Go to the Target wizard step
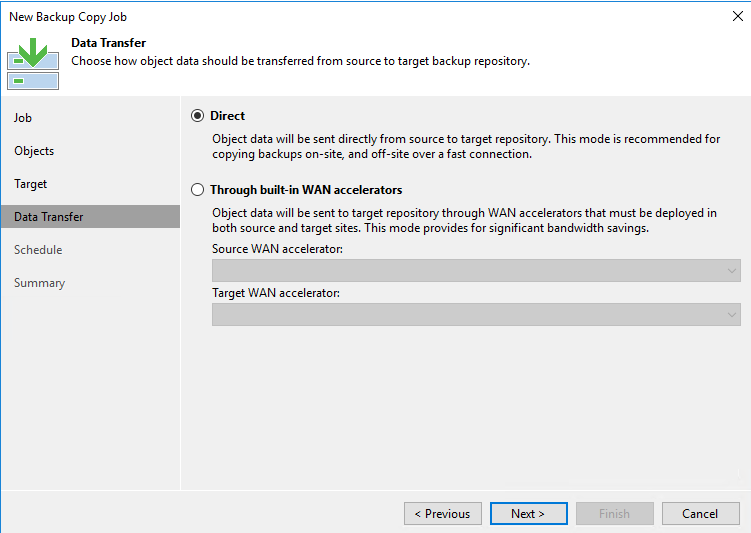This screenshot has width=751, height=533. coord(31,184)
